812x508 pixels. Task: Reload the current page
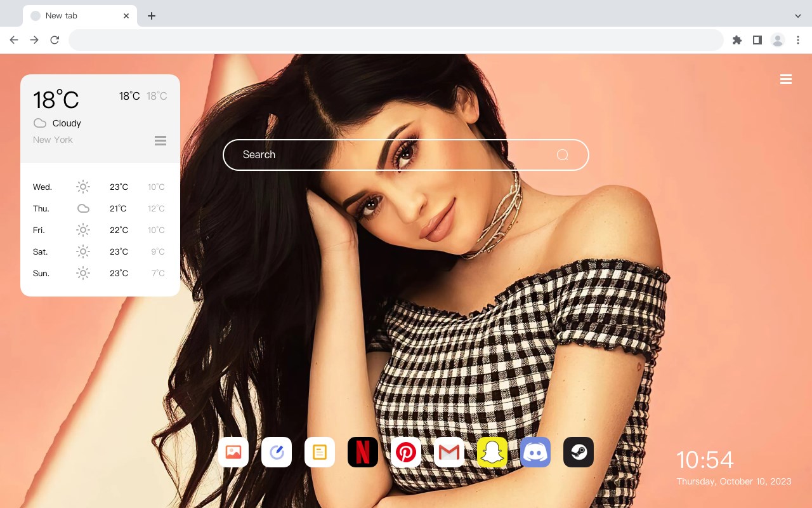(x=55, y=40)
